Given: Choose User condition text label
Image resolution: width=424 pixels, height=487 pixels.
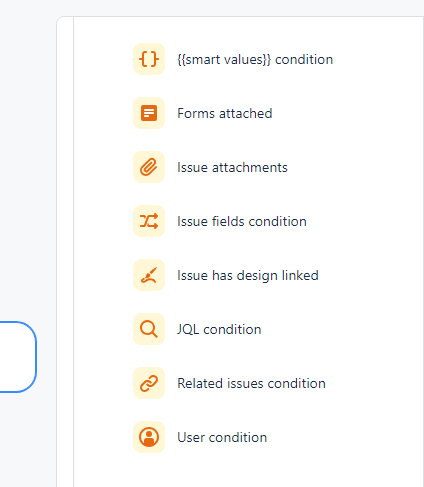Looking at the screenshot, I should pyautogui.click(x=222, y=437).
